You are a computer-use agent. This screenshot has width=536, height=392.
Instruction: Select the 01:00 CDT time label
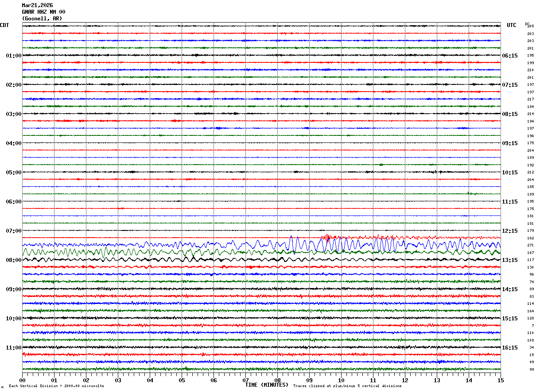coord(14,56)
